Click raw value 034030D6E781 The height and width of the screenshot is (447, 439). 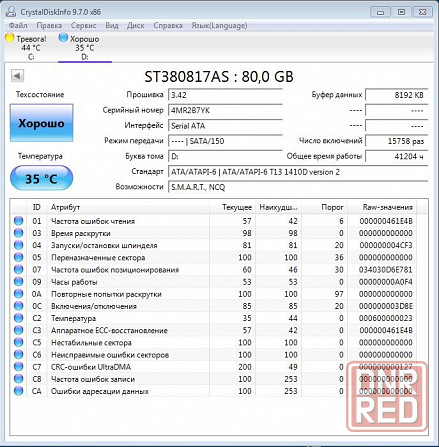point(386,270)
